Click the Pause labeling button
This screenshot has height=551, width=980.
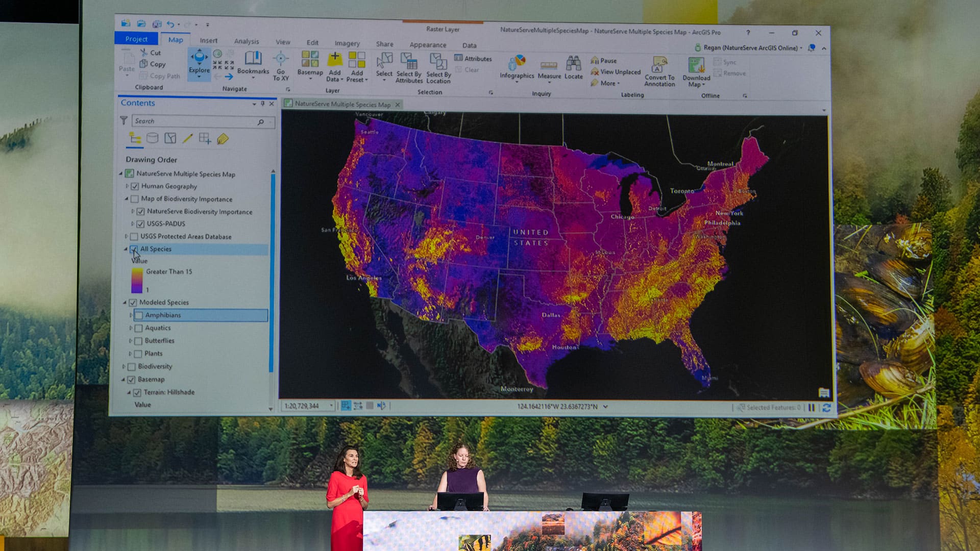click(604, 60)
